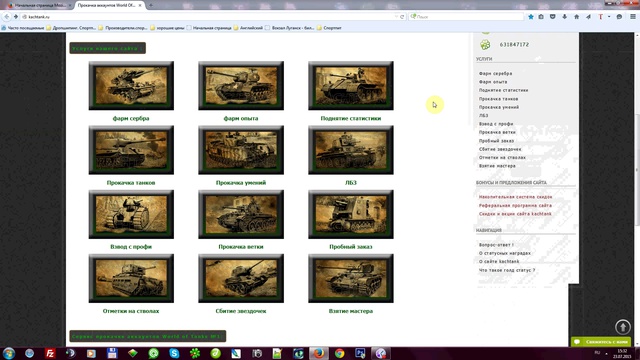Open sidebar link 'Поднятие статистики'
The image size is (640, 360).
503,90
